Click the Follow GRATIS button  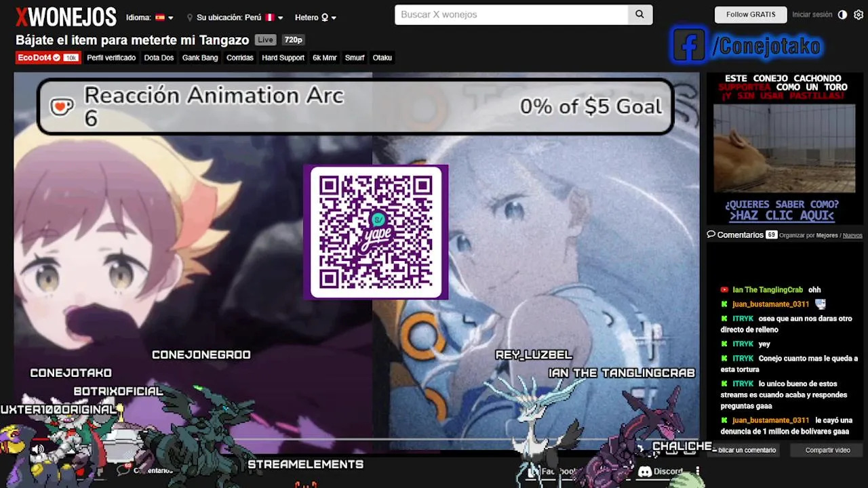tap(751, 14)
